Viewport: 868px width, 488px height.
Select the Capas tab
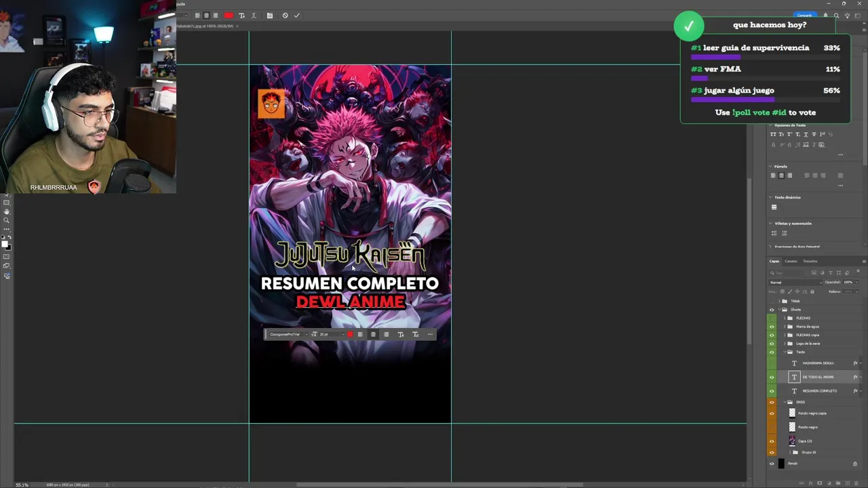pos(774,261)
